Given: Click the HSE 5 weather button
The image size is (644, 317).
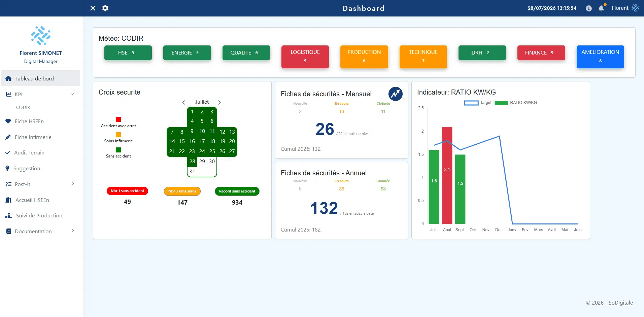Looking at the screenshot, I should click(128, 53).
